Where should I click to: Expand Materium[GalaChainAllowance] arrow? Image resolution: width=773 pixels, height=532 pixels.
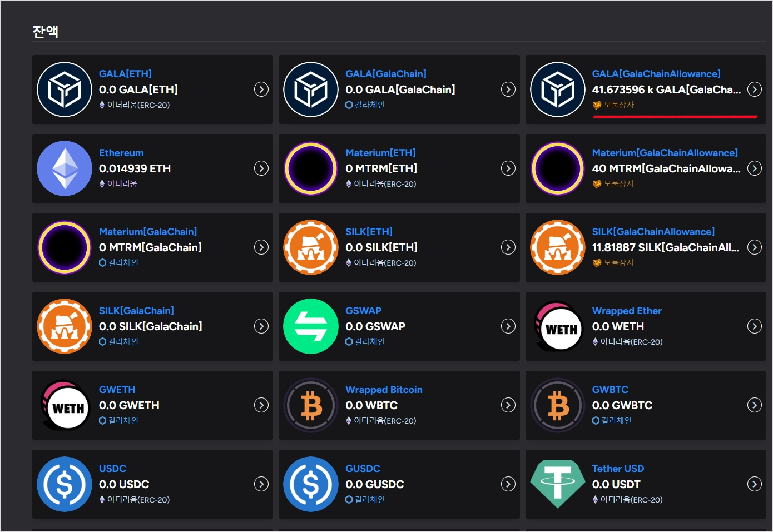(755, 168)
